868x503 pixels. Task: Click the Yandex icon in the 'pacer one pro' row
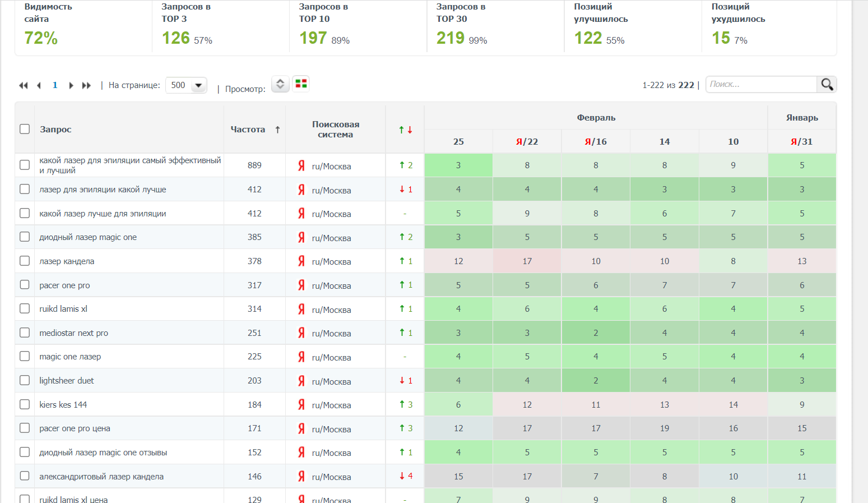coord(301,285)
